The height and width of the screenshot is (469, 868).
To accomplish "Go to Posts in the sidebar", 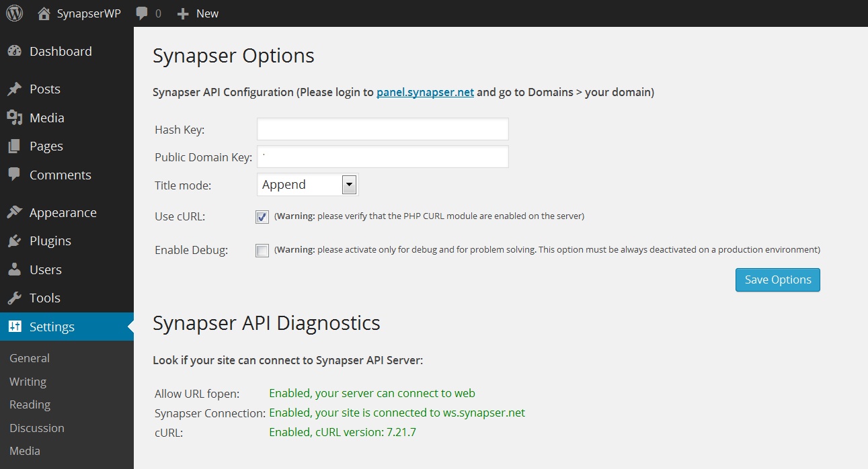I will (45, 89).
